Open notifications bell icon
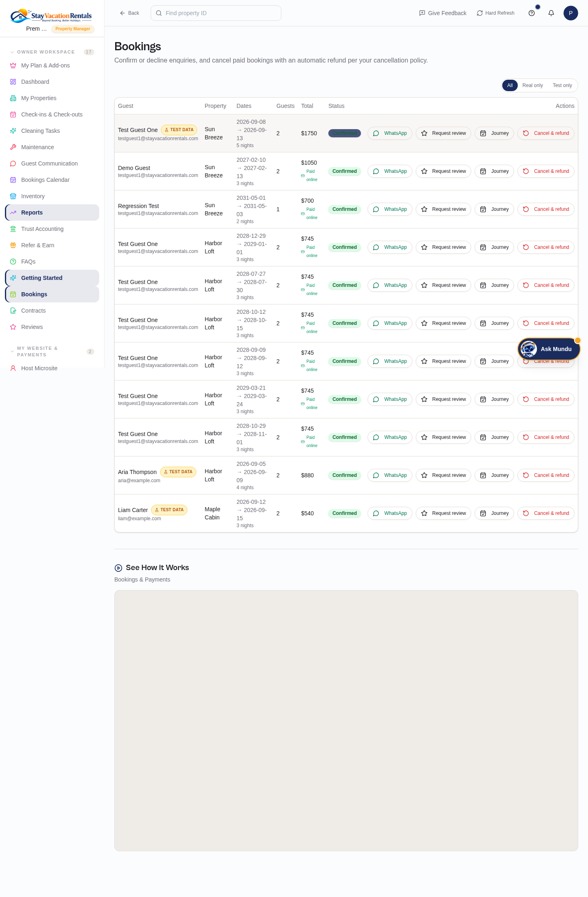 (551, 13)
